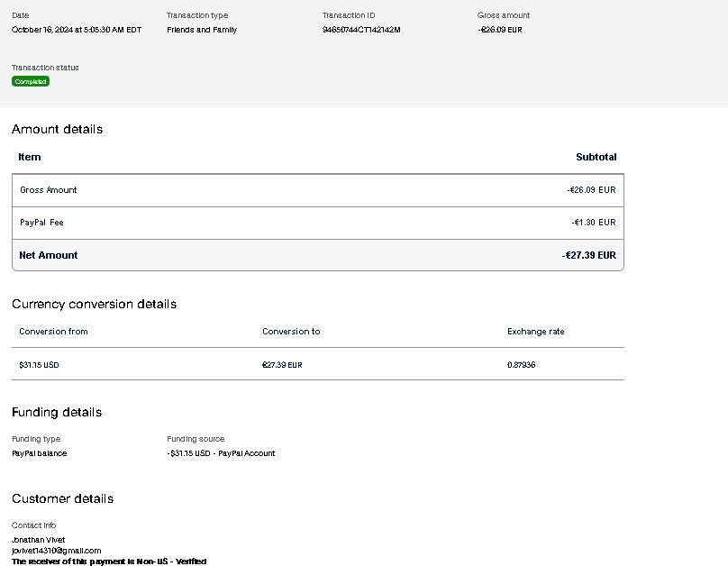Click the customer email address in Contact info
Viewport: 728px width, 566px height.
point(56,551)
